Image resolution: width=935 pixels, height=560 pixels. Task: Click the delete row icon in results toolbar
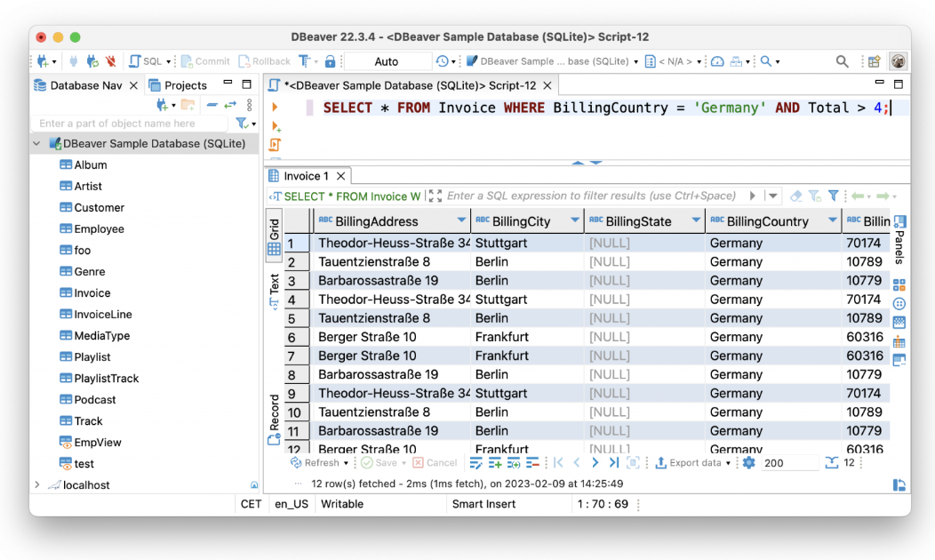coord(532,463)
